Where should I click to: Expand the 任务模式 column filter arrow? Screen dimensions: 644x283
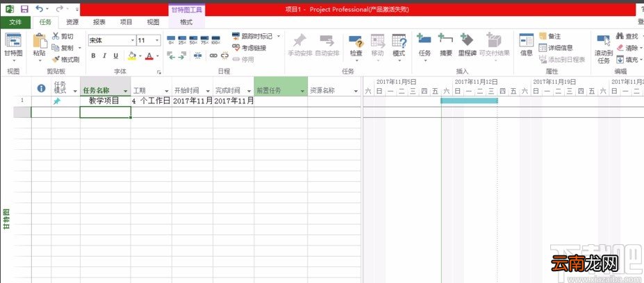(x=75, y=91)
